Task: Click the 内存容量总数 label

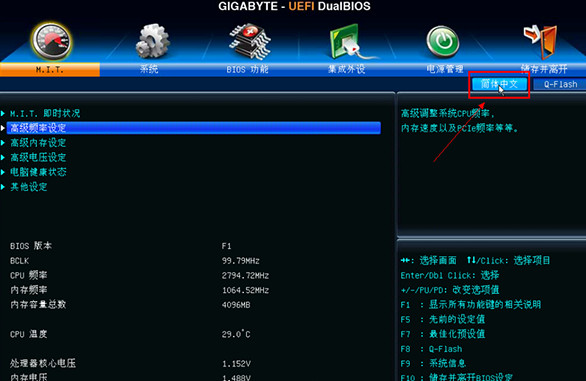Action: (x=38, y=304)
